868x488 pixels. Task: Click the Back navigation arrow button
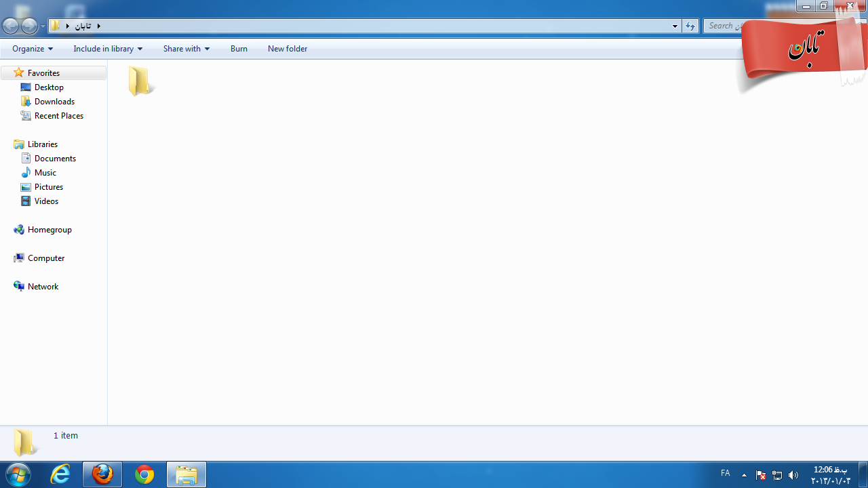tap(11, 26)
